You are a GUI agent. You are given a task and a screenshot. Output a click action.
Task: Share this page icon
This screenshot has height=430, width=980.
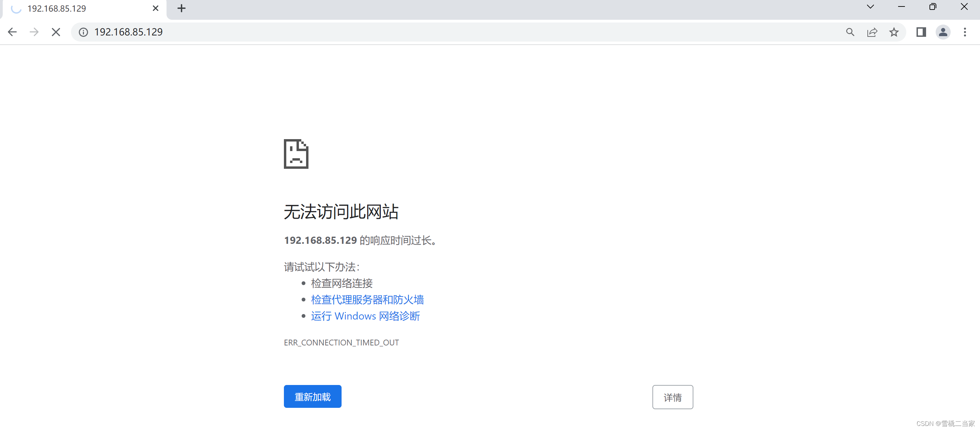tap(872, 32)
